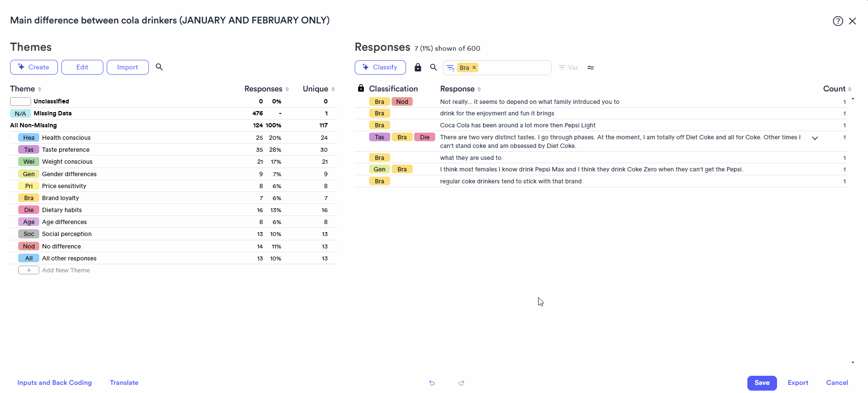Create a new theme
The width and height of the screenshot is (868, 393).
click(34, 67)
